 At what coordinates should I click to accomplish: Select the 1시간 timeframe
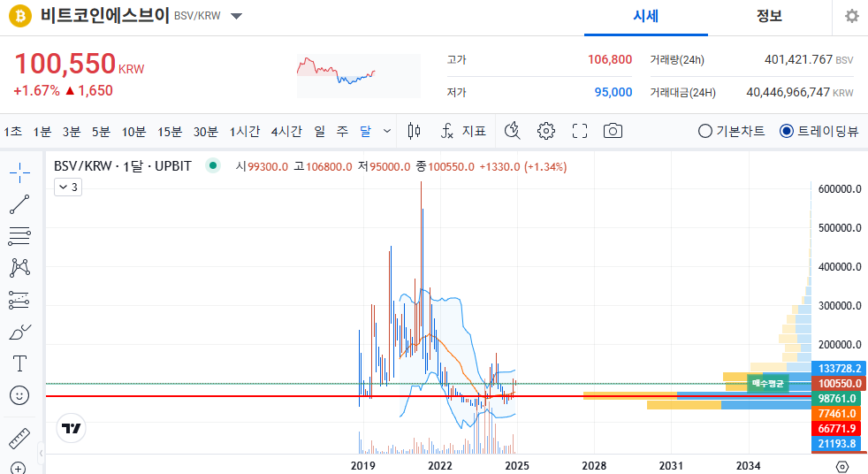point(245,132)
